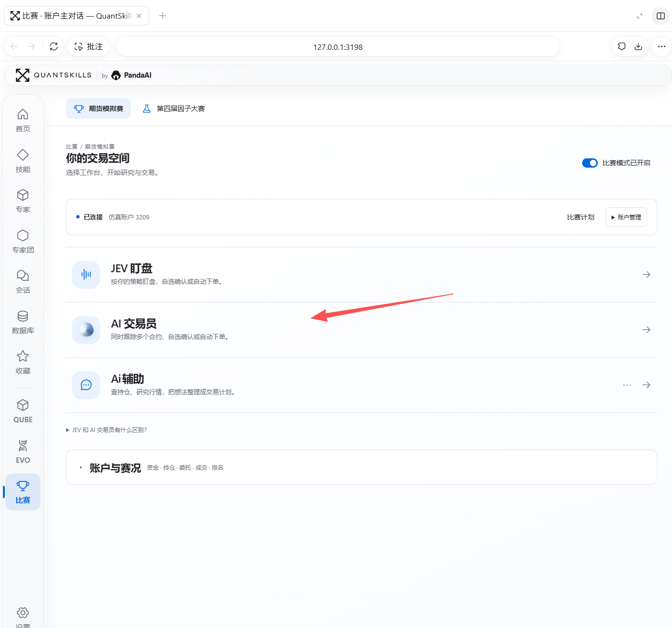The height and width of the screenshot is (628, 672).
Task: Click the Ai辅助 chat bubble icon
Action: coord(86,385)
